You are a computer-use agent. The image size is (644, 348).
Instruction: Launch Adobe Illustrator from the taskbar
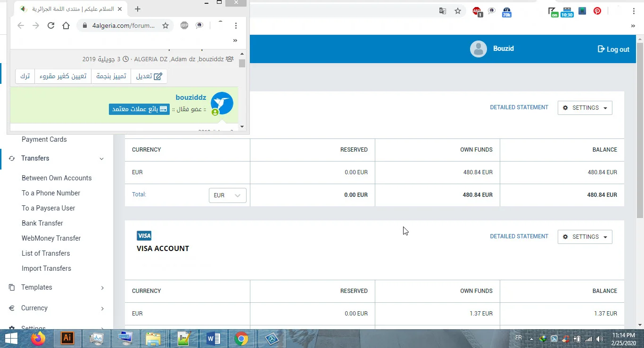[x=67, y=338]
